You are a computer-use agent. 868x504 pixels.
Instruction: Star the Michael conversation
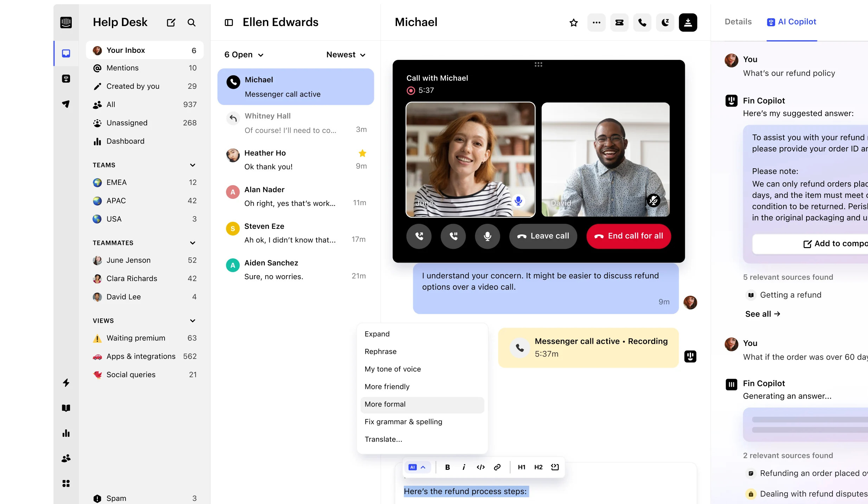pyautogui.click(x=573, y=22)
